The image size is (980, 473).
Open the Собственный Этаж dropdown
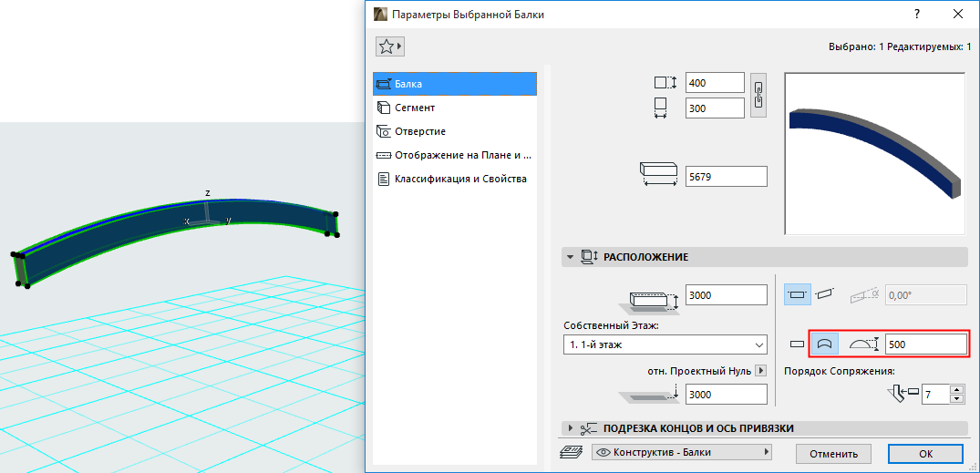click(665, 344)
